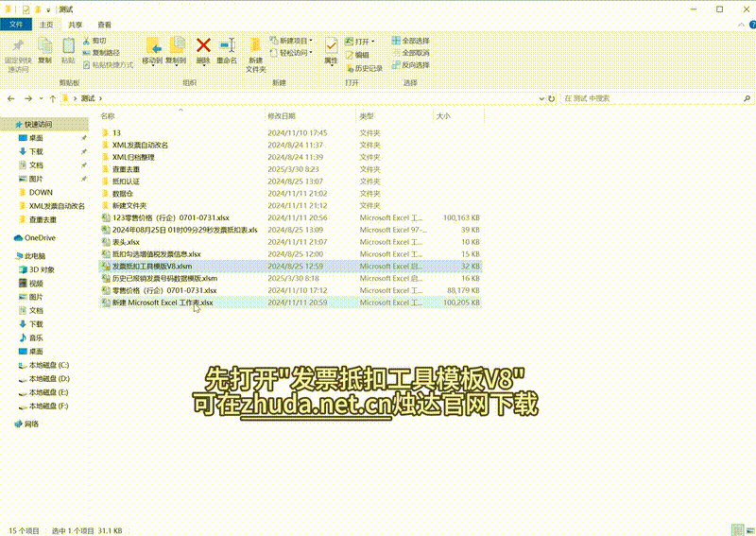Click Edit (编辑) in Open group

pyautogui.click(x=357, y=56)
